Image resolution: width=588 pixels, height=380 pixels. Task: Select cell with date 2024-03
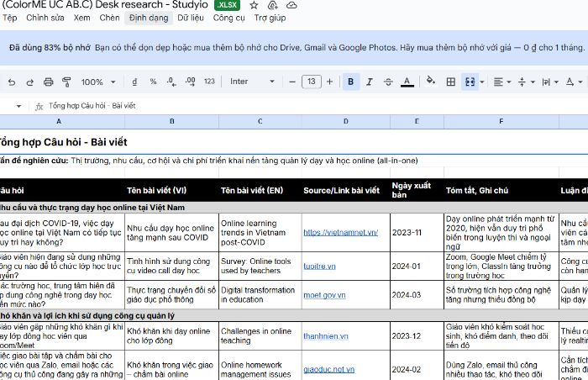417,295
